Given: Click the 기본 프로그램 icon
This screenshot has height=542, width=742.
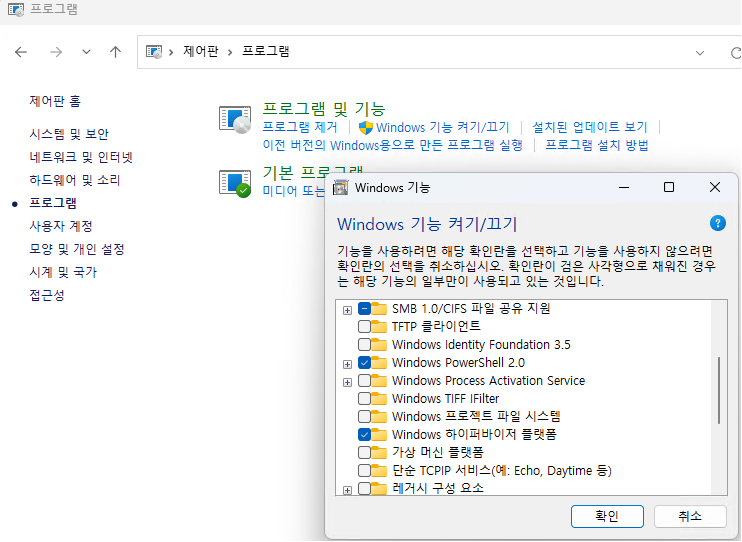Looking at the screenshot, I should [x=235, y=184].
